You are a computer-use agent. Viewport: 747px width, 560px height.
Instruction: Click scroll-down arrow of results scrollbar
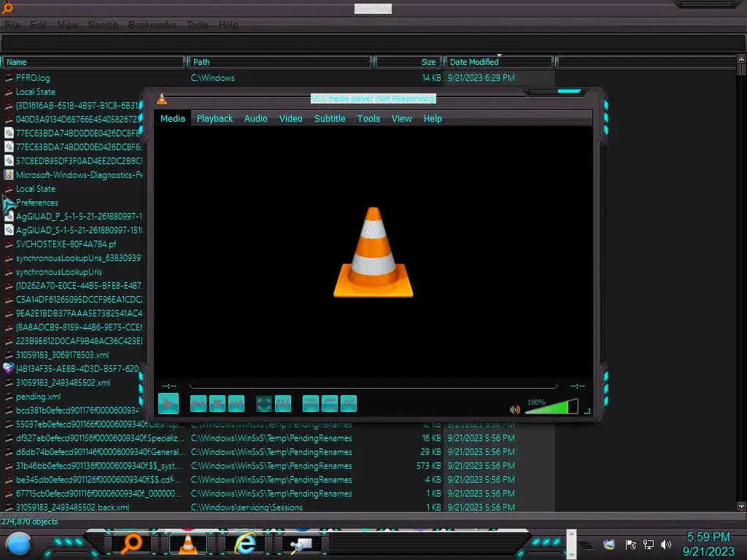click(741, 506)
